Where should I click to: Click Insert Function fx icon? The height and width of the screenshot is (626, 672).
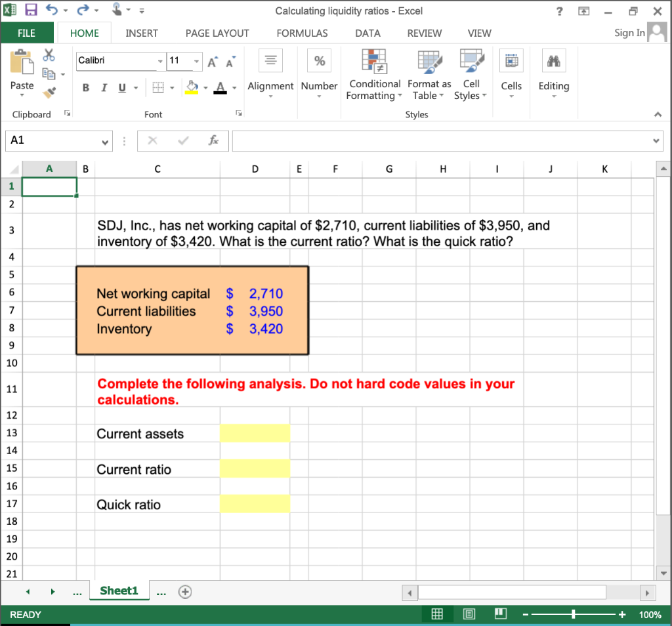tap(213, 140)
